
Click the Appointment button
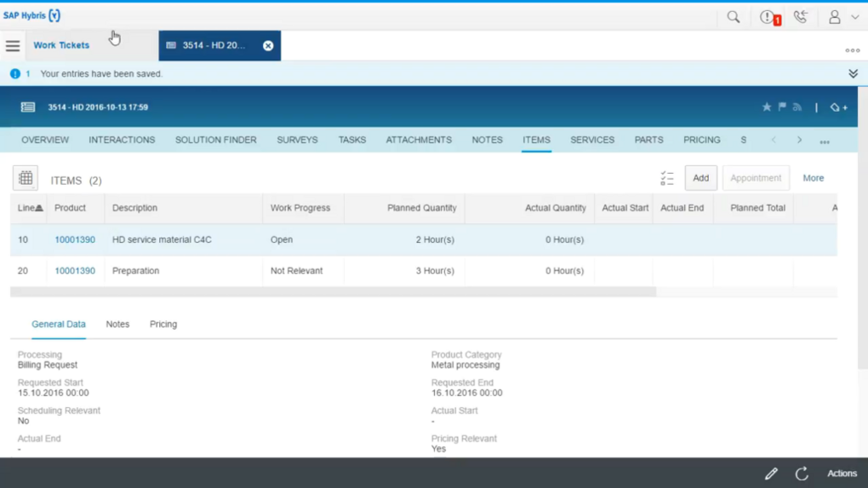[756, 178]
